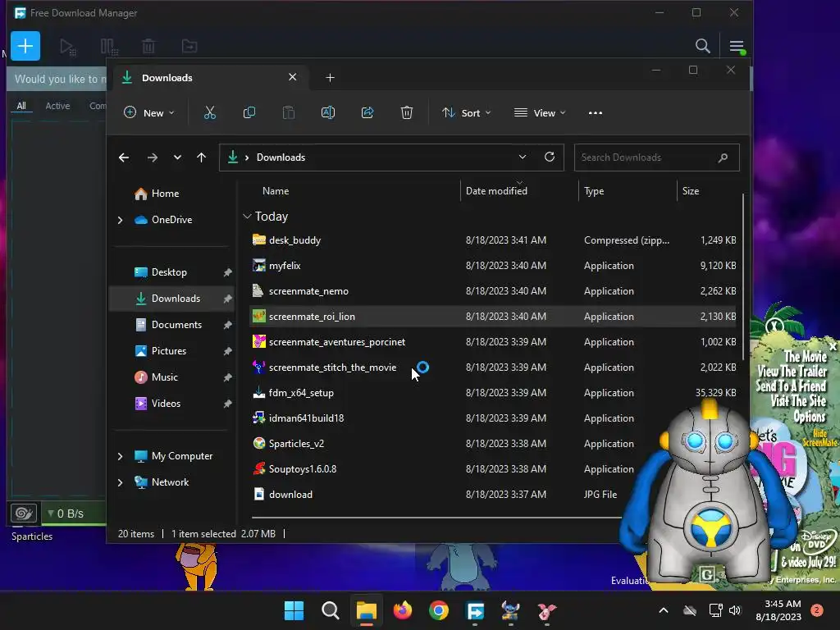The image size is (840, 630).
Task: Open the Windows Start menu
Action: pyautogui.click(x=294, y=610)
